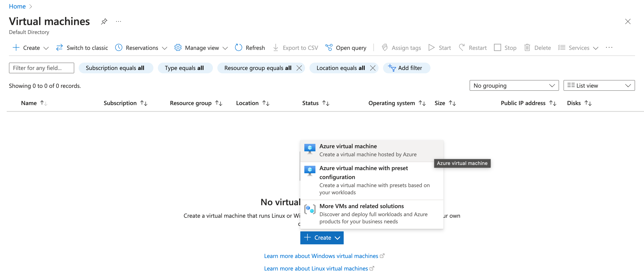Remove the Resource group equals all filter
Viewport: 644px width, 279px height.
[299, 68]
